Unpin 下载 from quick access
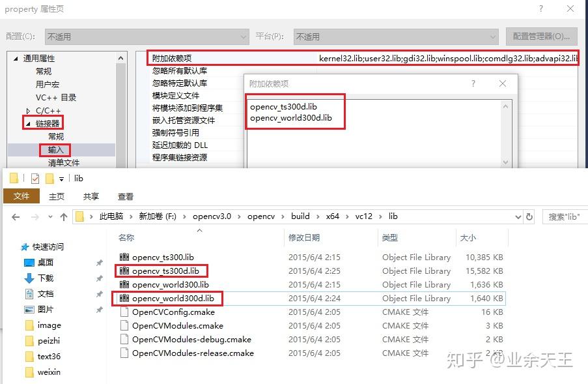 [x=101, y=279]
